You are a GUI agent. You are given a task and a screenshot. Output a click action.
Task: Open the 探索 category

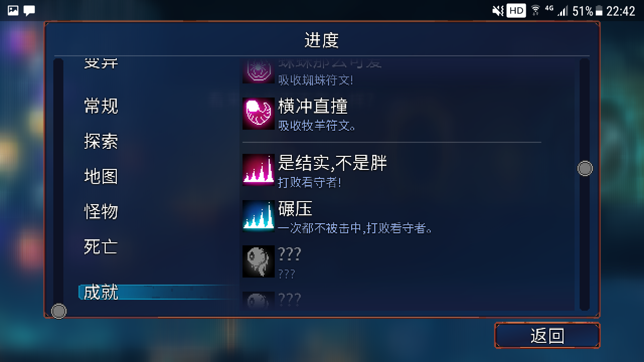101,141
